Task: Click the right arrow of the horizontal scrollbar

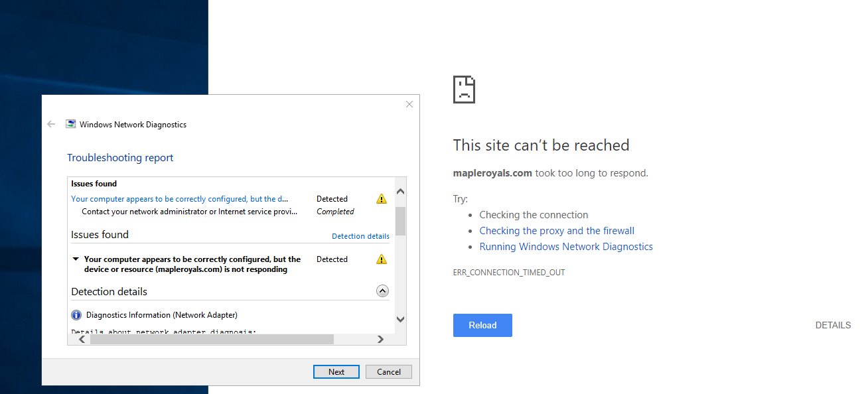Action: click(380, 339)
